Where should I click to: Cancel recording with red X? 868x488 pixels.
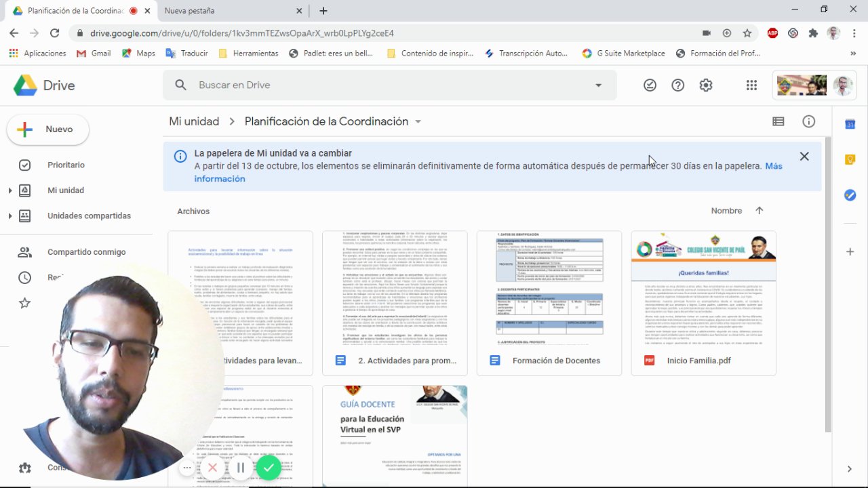pos(212,468)
